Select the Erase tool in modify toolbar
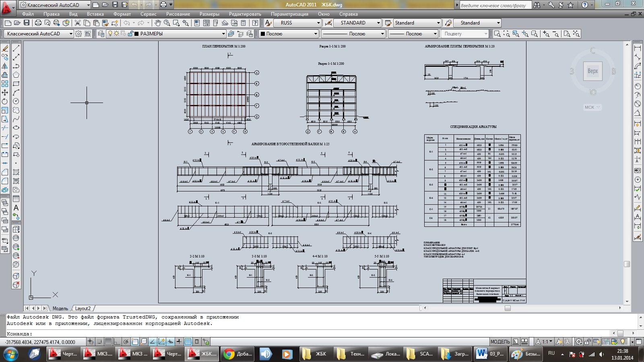 pos(5,48)
